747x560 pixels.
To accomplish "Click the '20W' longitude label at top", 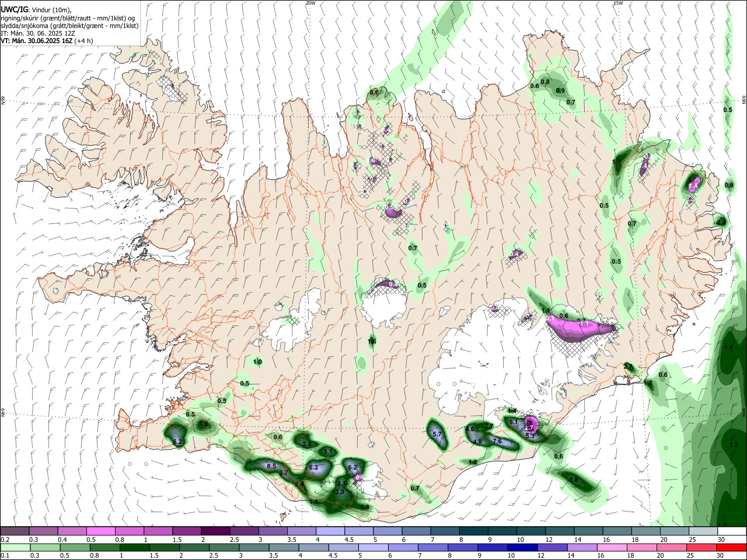I will pyautogui.click(x=310, y=3).
